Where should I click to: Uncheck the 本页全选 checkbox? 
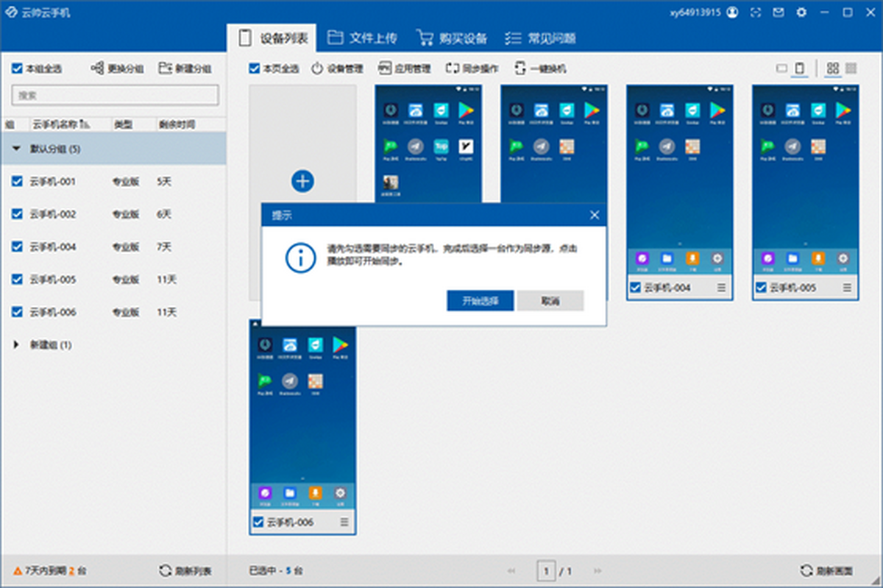[x=254, y=68]
